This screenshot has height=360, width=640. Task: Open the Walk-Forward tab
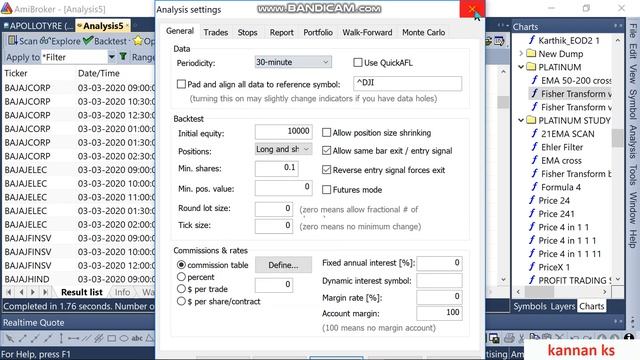[367, 32]
